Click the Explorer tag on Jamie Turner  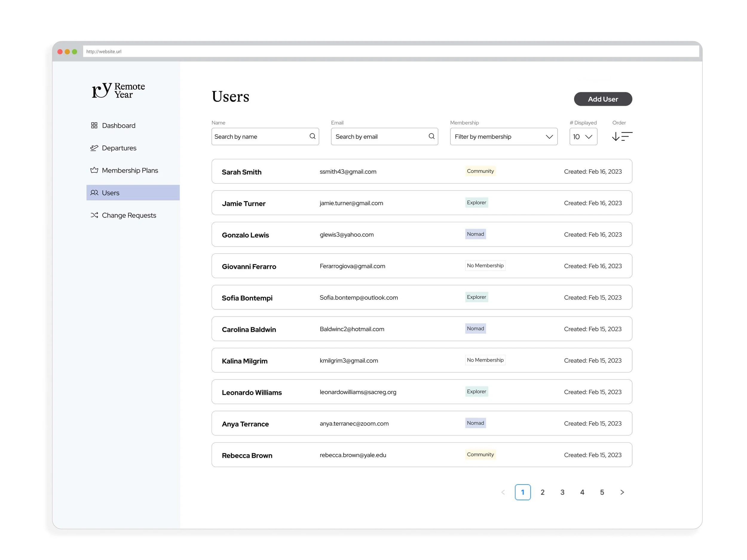476,202
